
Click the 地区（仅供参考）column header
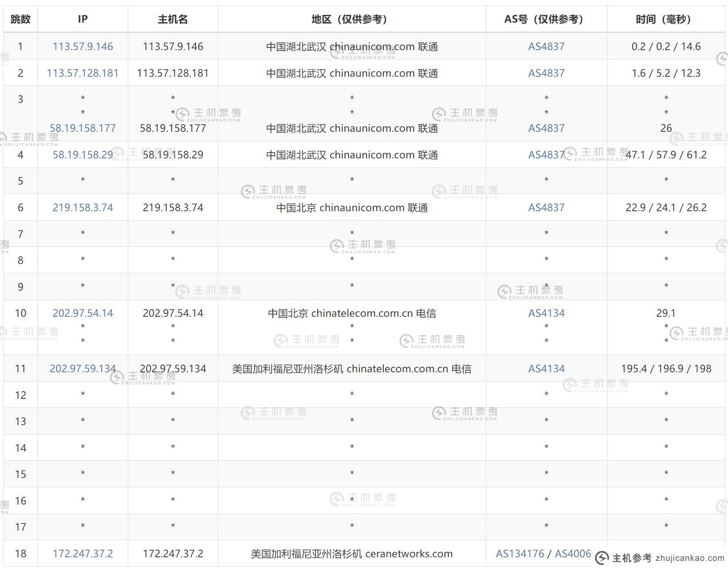[352, 19]
